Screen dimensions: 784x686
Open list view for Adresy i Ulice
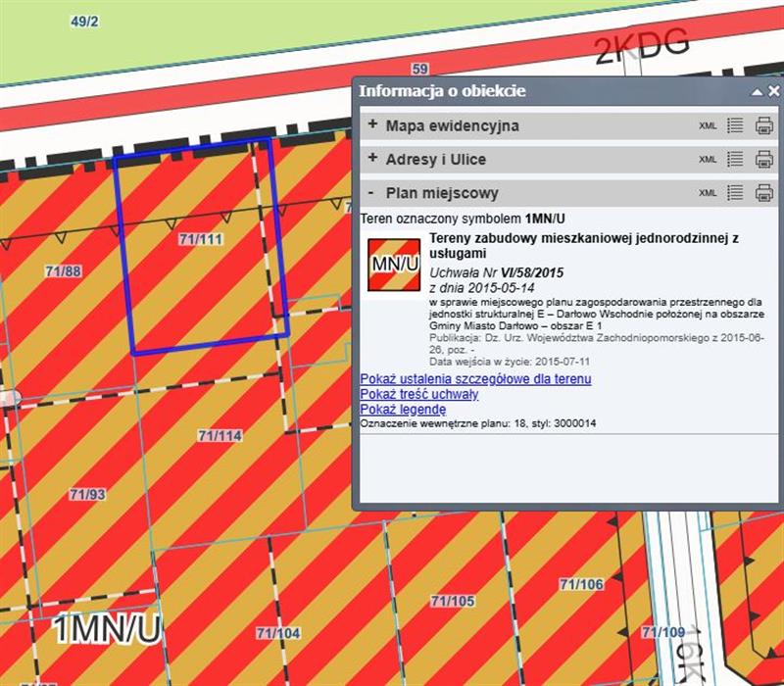click(x=736, y=160)
